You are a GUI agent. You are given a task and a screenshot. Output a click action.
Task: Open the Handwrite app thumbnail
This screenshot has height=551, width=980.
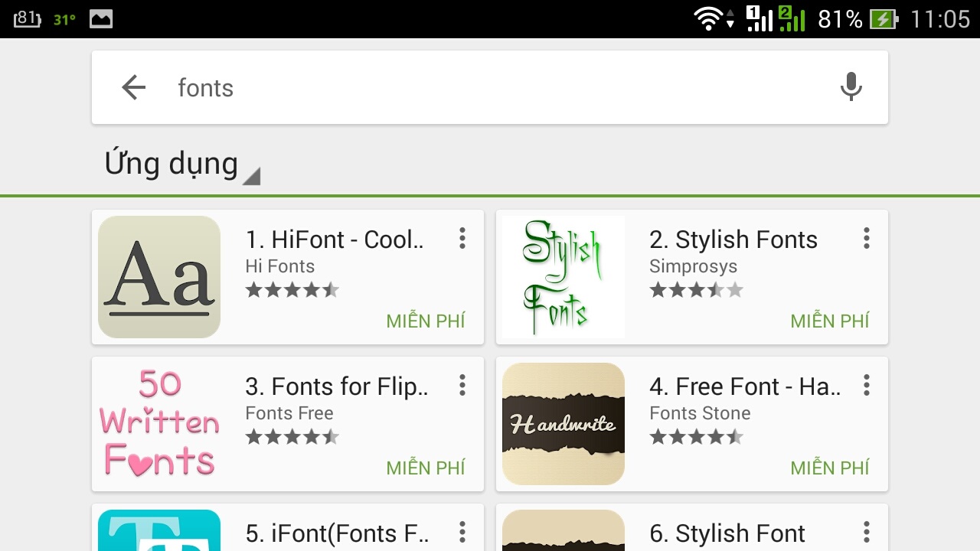point(563,424)
